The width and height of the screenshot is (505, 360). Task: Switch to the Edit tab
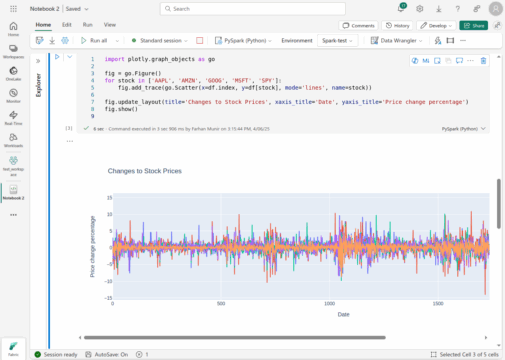pyautogui.click(x=67, y=25)
